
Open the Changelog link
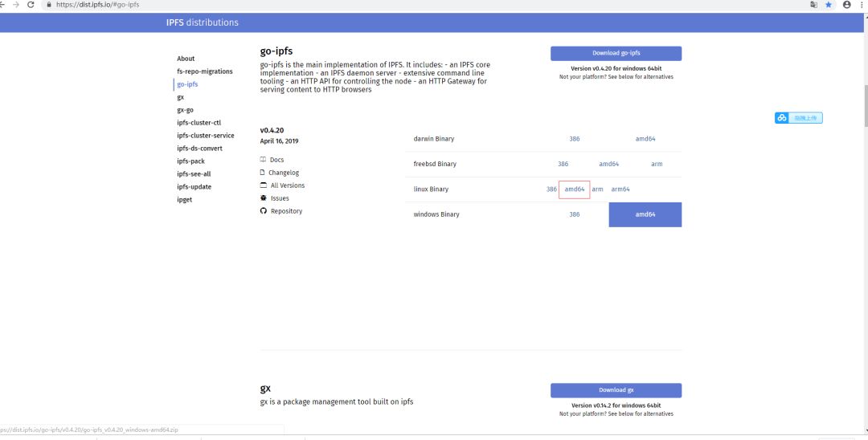point(284,173)
